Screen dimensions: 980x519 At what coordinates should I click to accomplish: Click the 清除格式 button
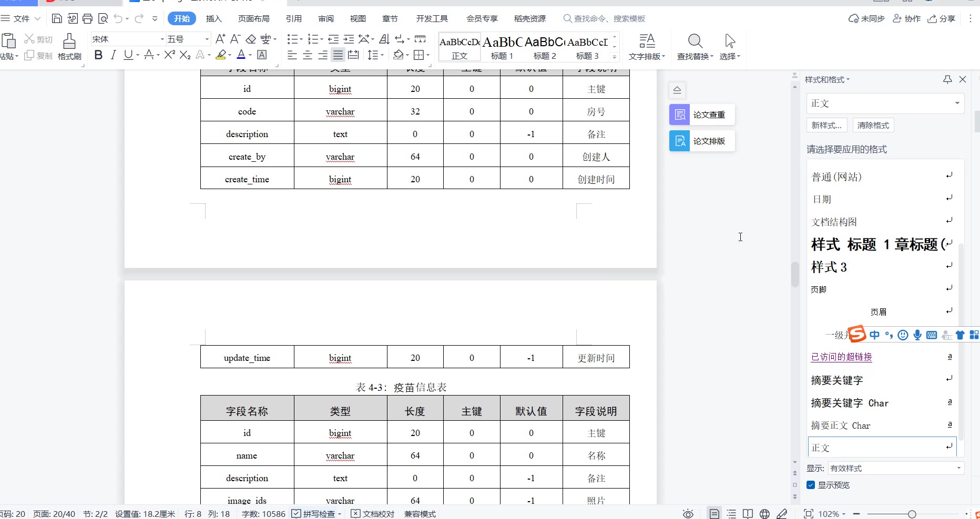[873, 126]
